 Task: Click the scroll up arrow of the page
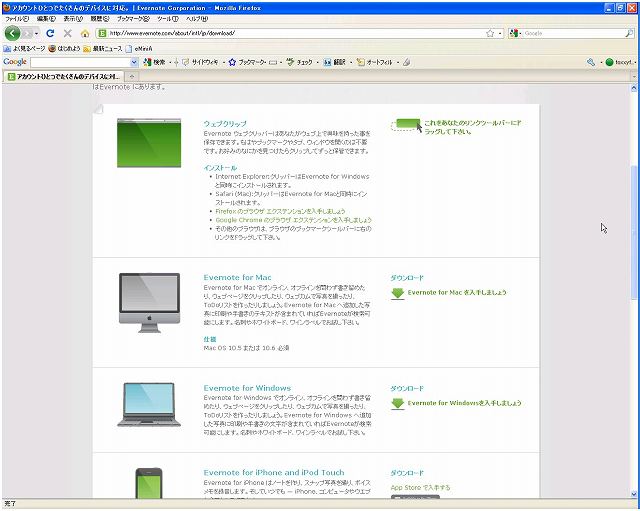click(x=634, y=88)
